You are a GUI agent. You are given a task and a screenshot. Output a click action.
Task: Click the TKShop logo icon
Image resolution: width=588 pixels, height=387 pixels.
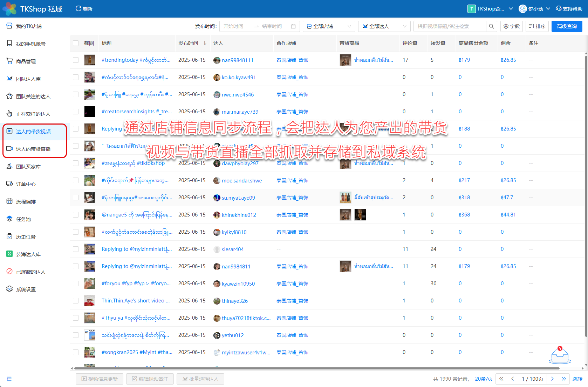click(x=9, y=8)
